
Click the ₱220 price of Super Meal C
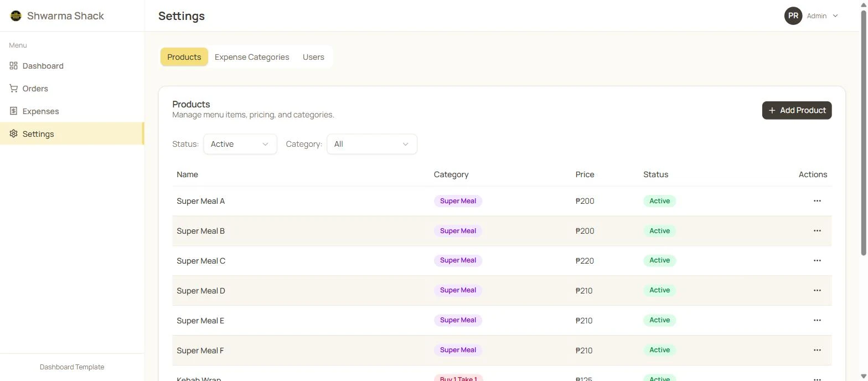point(585,261)
